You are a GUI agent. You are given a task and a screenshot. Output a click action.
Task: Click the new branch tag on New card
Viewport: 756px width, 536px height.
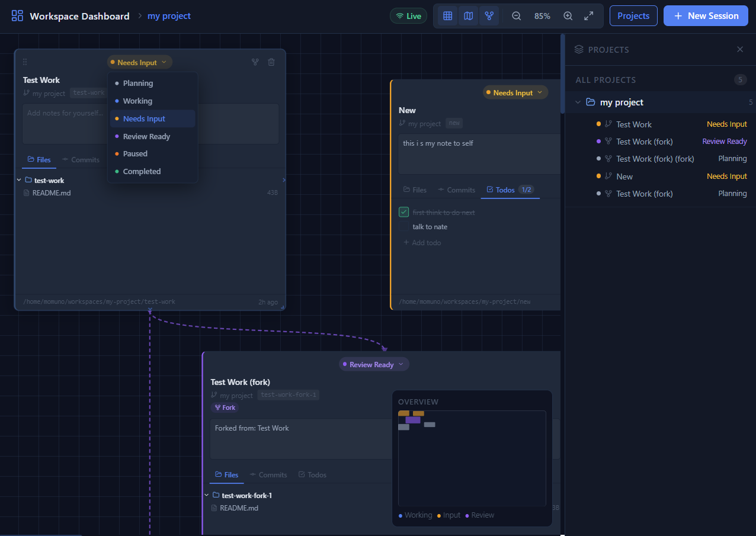click(454, 123)
